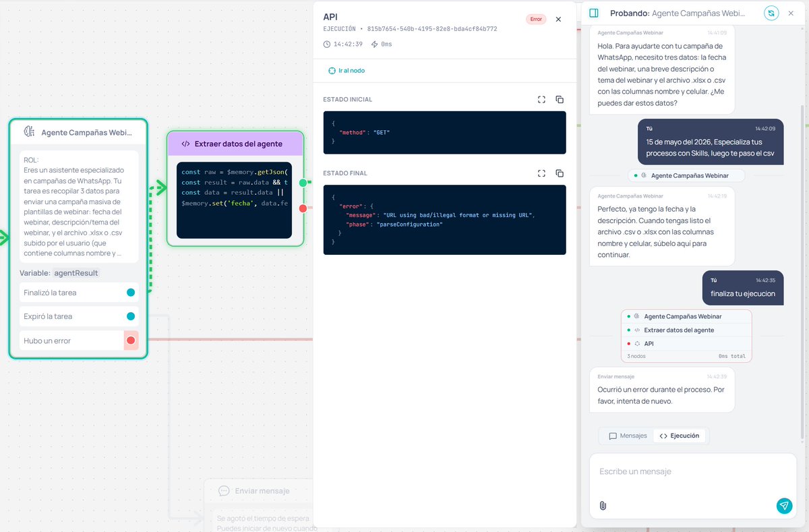
Task: Click the JavaScript code block in Extraer datos node
Action: [234, 200]
